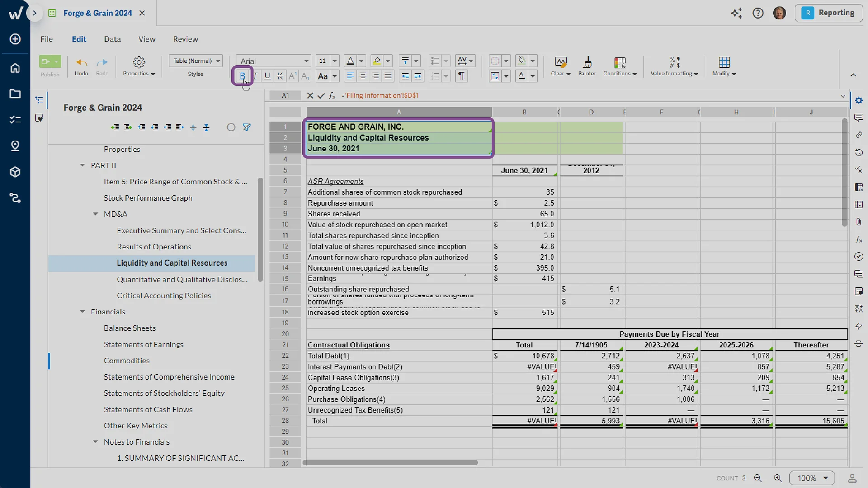Confirm formula with the checkmark icon

tap(321, 95)
